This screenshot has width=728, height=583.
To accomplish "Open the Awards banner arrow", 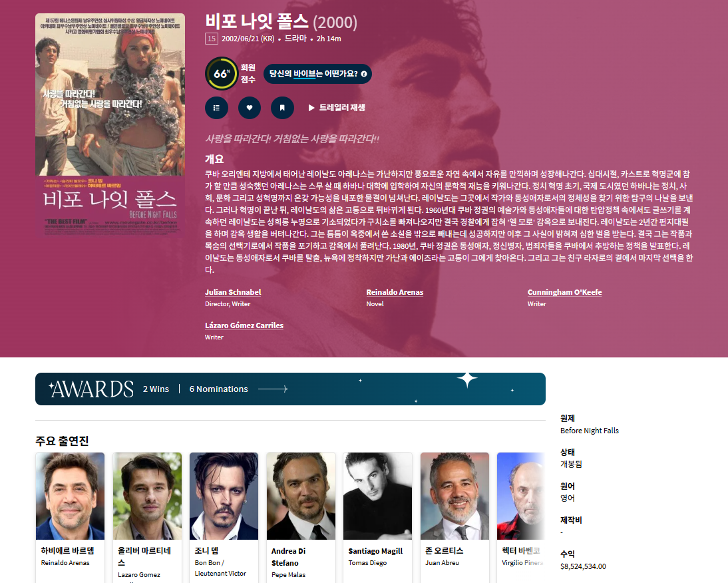I will (x=273, y=389).
